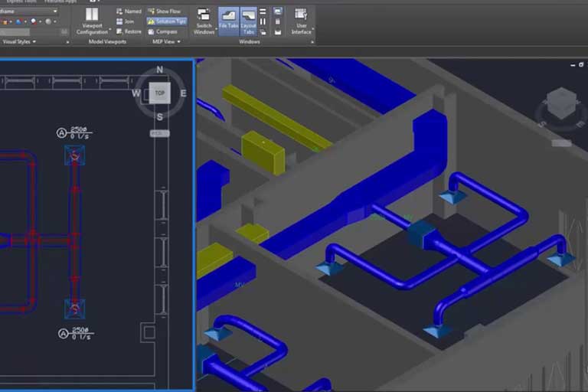Click the N direction on the compass
The height and width of the screenshot is (392, 588).
point(159,70)
